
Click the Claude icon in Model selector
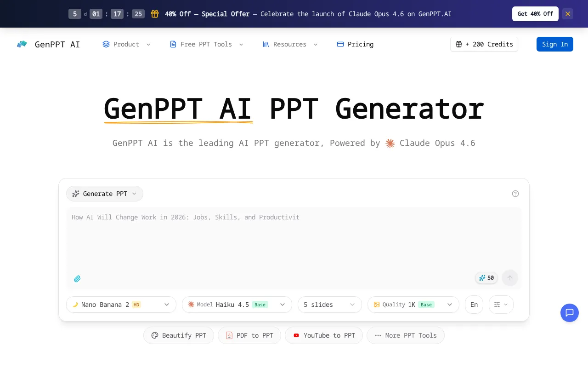tap(191, 305)
